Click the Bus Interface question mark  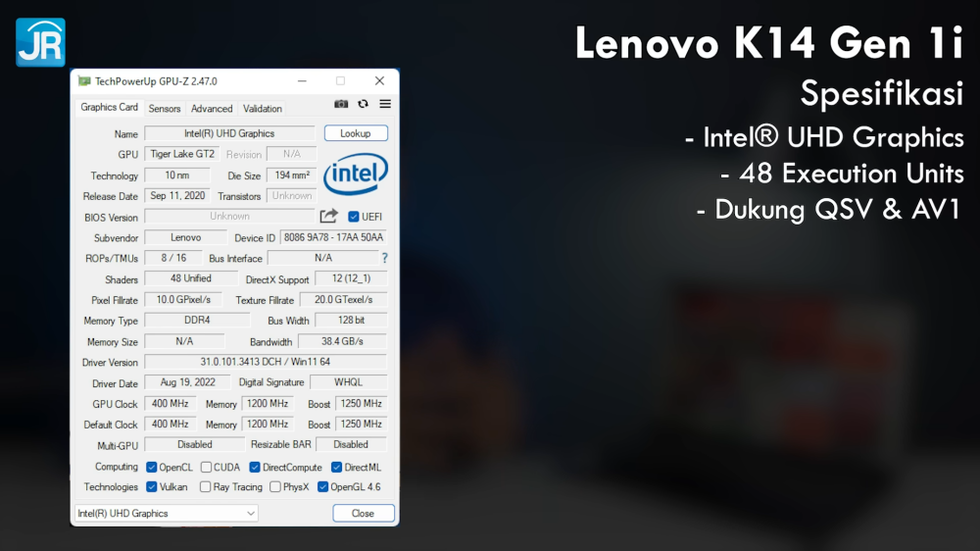tap(384, 258)
